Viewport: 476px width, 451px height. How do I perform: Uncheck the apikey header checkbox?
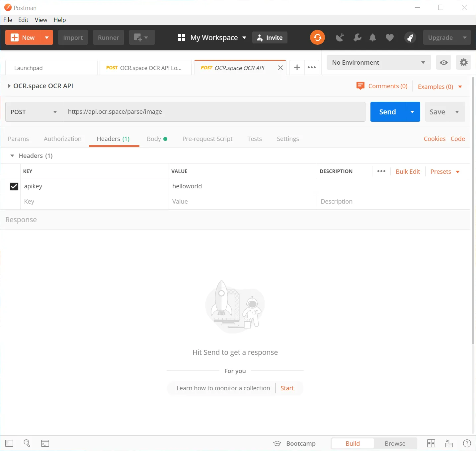pyautogui.click(x=14, y=186)
